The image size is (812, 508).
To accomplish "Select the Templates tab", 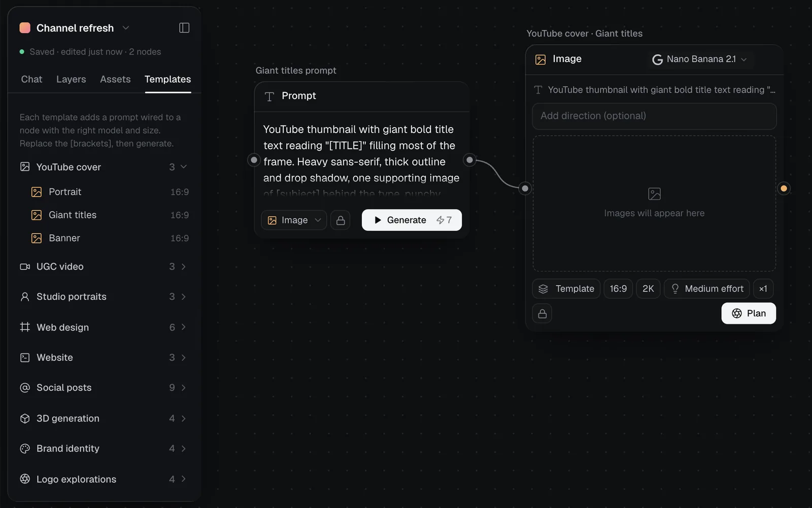I will (x=167, y=79).
